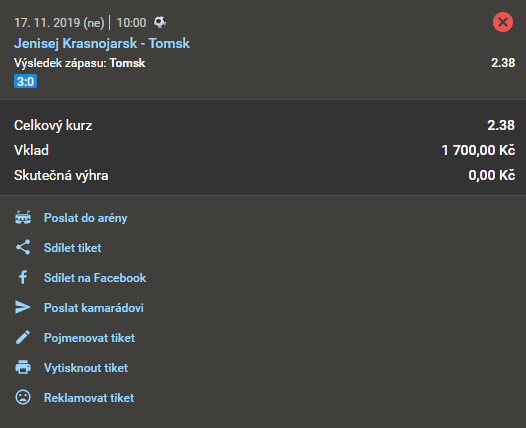Image resolution: width=526 pixels, height=428 pixels.
Task: Click the red lost-bet X icon
Action: click(x=503, y=22)
